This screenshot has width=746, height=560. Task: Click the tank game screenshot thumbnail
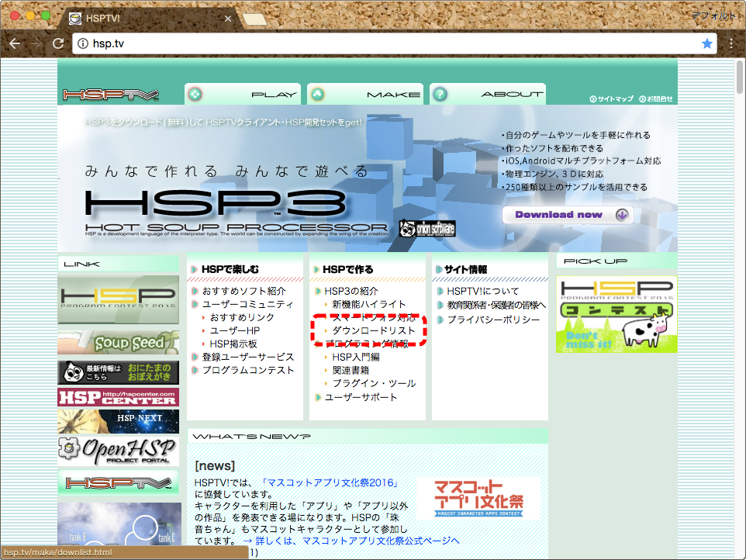[x=119, y=524]
